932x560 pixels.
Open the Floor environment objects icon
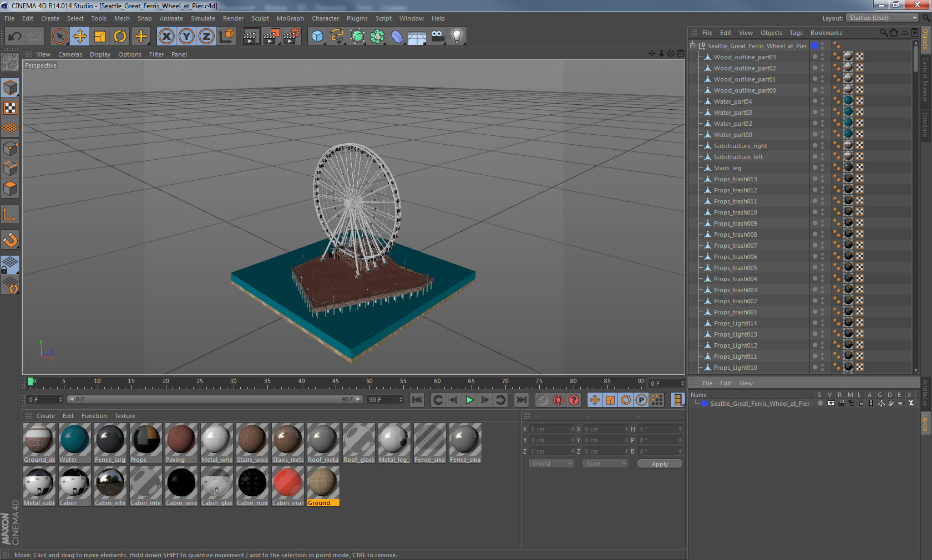pyautogui.click(x=417, y=37)
